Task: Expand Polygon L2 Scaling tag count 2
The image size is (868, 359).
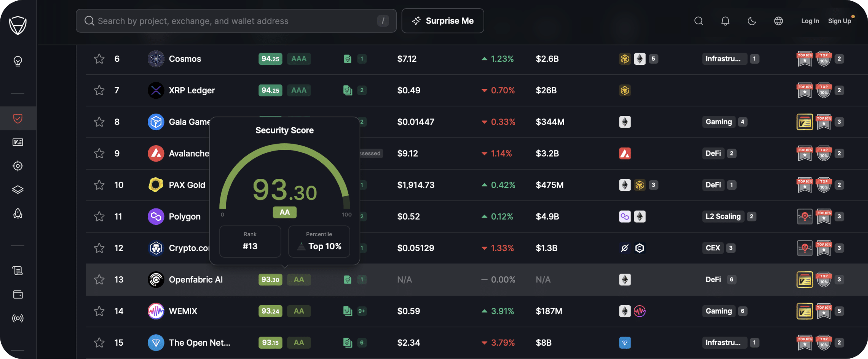Action: [752, 216]
